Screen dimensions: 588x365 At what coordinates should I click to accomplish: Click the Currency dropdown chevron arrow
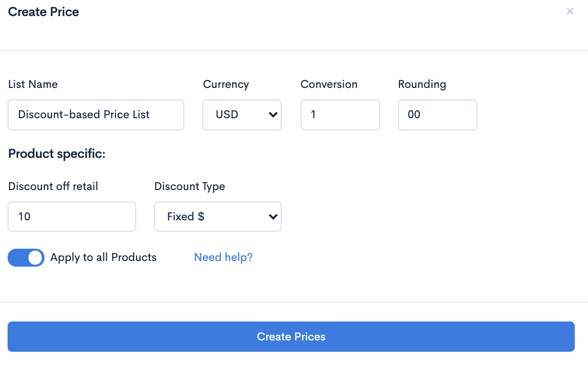tap(273, 114)
